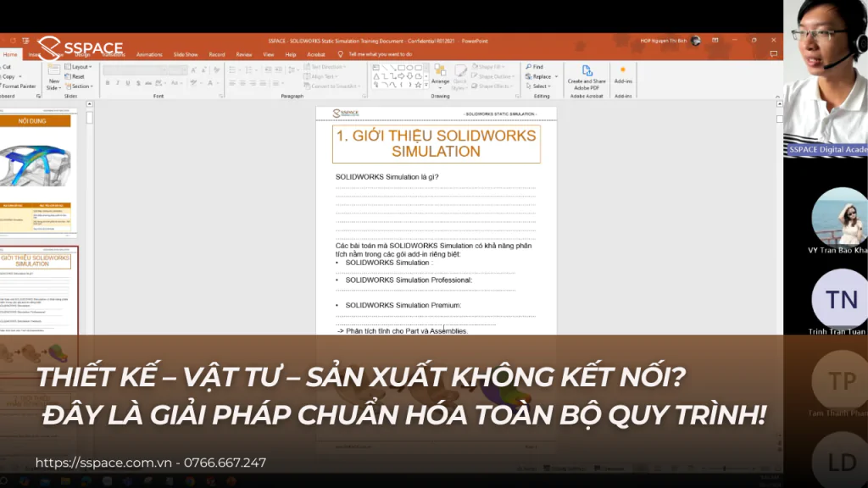Click the Help tab
868x488 pixels.
(291, 55)
